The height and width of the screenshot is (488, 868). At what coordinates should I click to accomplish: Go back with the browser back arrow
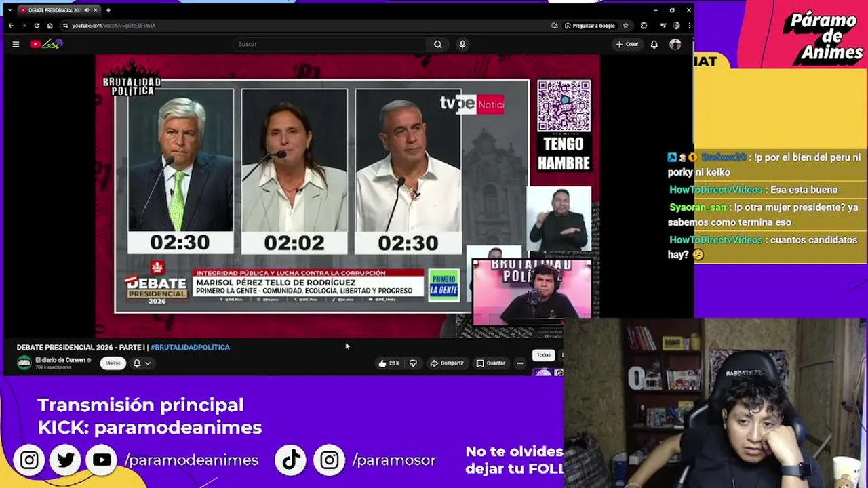click(x=11, y=26)
